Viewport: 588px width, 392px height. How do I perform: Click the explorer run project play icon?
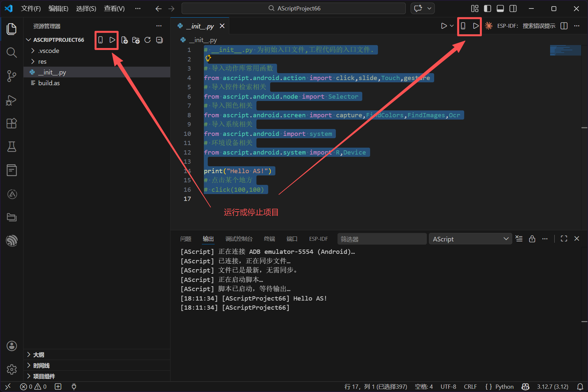pos(112,40)
